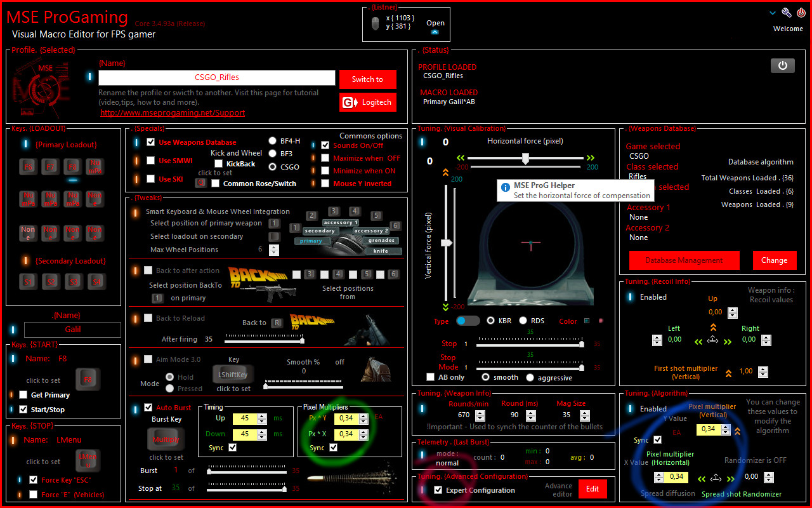Enable the Use SKI checkbox
The width and height of the screenshot is (812, 508).
[x=151, y=179]
